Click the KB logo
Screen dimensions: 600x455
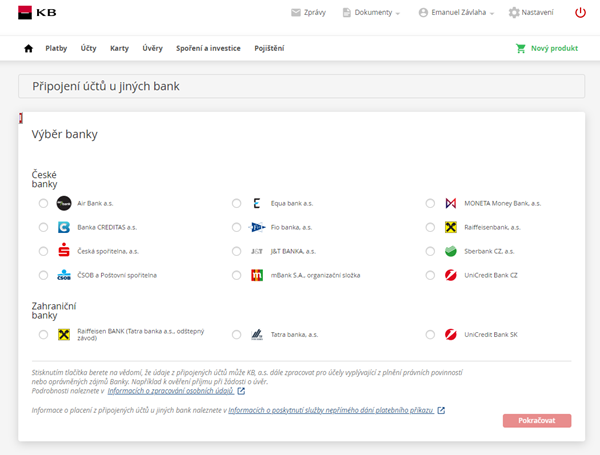coord(37,13)
